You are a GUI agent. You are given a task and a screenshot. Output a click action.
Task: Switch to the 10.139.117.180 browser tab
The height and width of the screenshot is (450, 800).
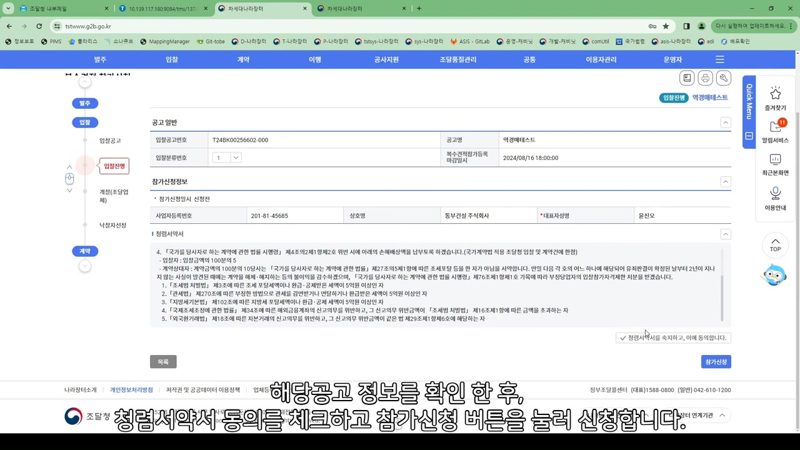(162, 9)
